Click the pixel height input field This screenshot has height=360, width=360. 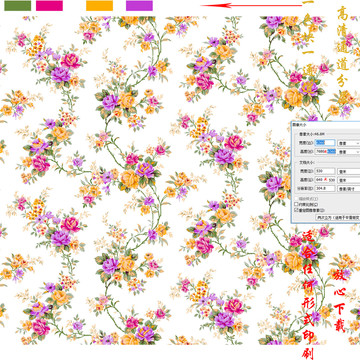tap(325, 151)
